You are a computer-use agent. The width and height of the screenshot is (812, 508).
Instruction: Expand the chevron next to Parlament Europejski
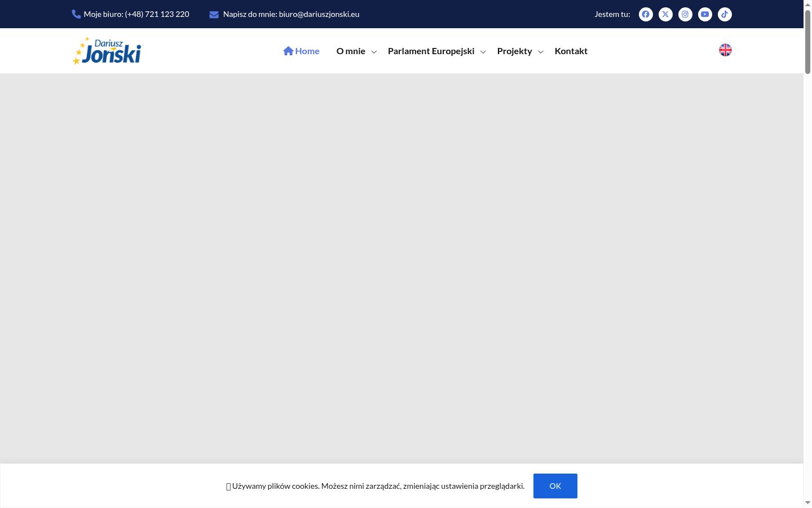(483, 52)
